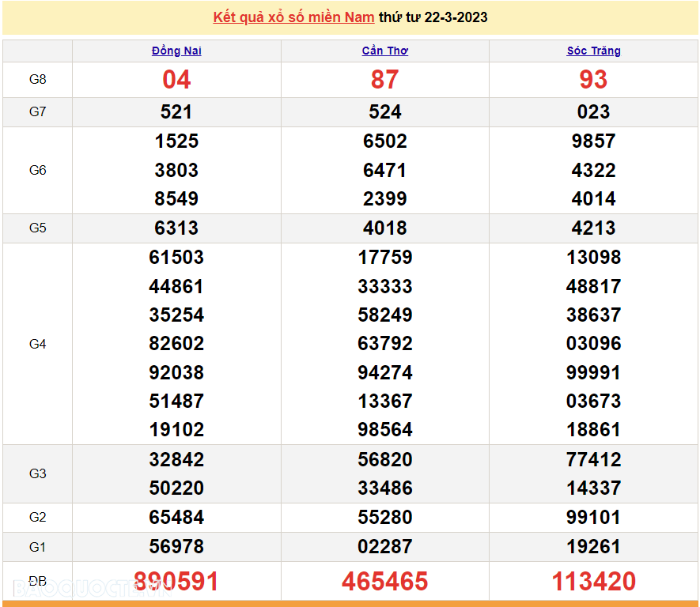
Task: Click Đồng Nai G7 number 521
Action: 176,112
